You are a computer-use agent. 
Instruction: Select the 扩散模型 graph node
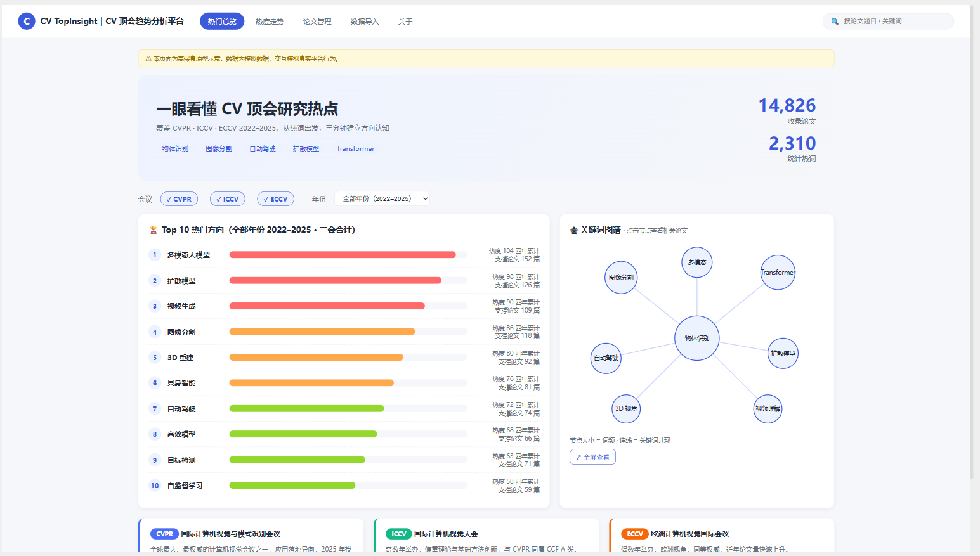pyautogui.click(x=783, y=353)
